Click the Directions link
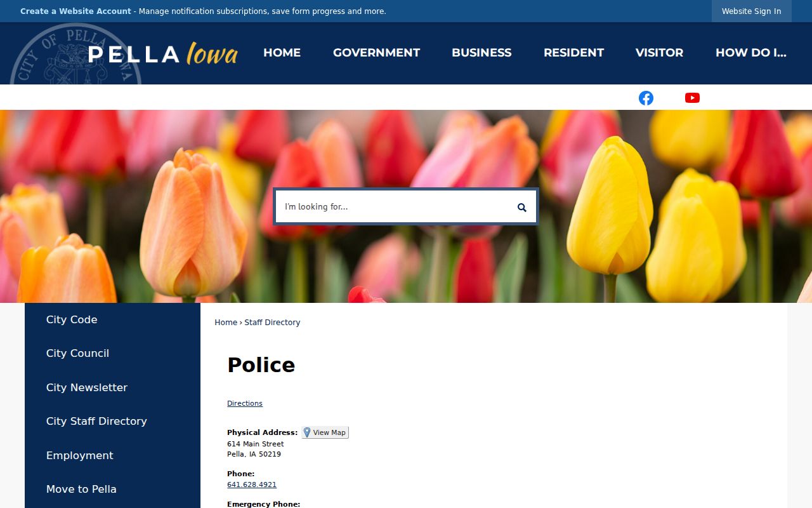The height and width of the screenshot is (508, 812). (x=245, y=403)
